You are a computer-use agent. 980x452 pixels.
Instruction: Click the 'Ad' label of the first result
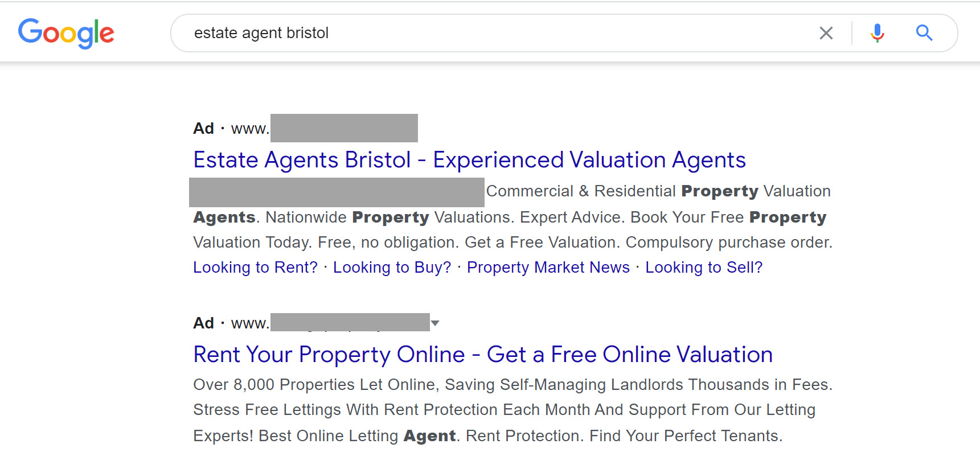tap(203, 129)
